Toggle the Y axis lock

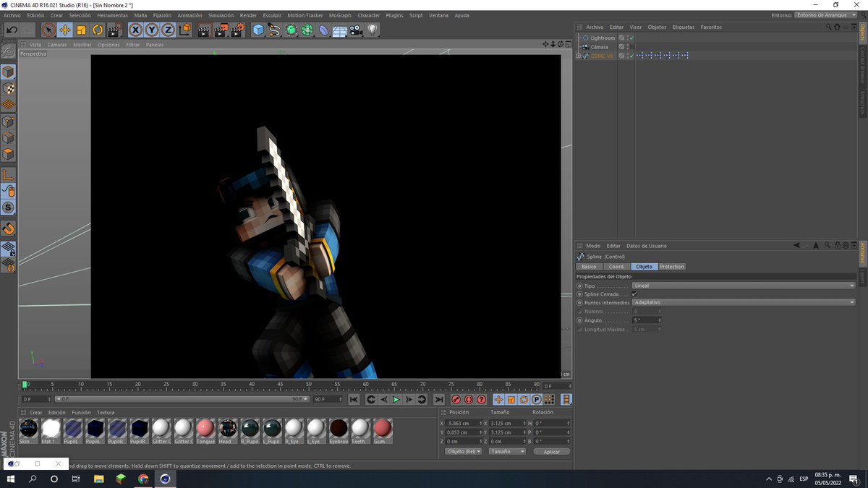(x=152, y=30)
